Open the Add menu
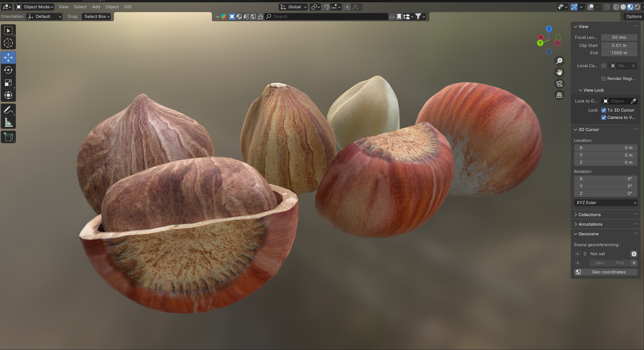The height and width of the screenshot is (350, 644). click(96, 7)
